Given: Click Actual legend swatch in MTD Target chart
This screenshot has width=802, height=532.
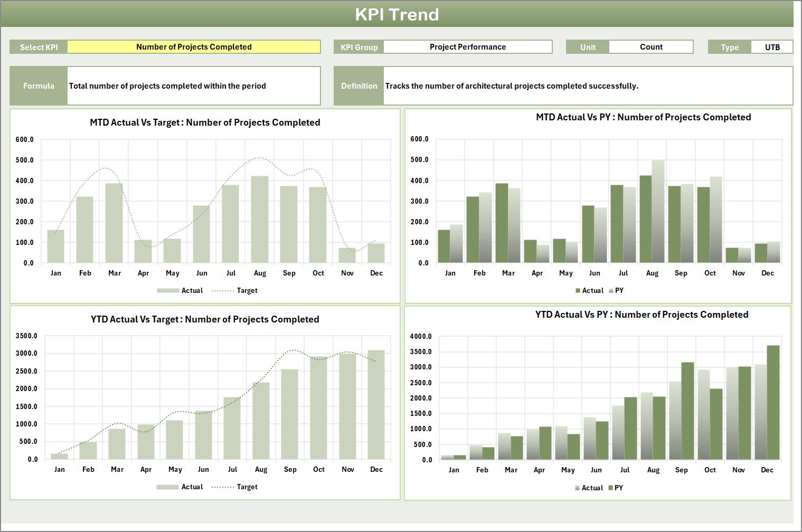Looking at the screenshot, I should point(168,291).
